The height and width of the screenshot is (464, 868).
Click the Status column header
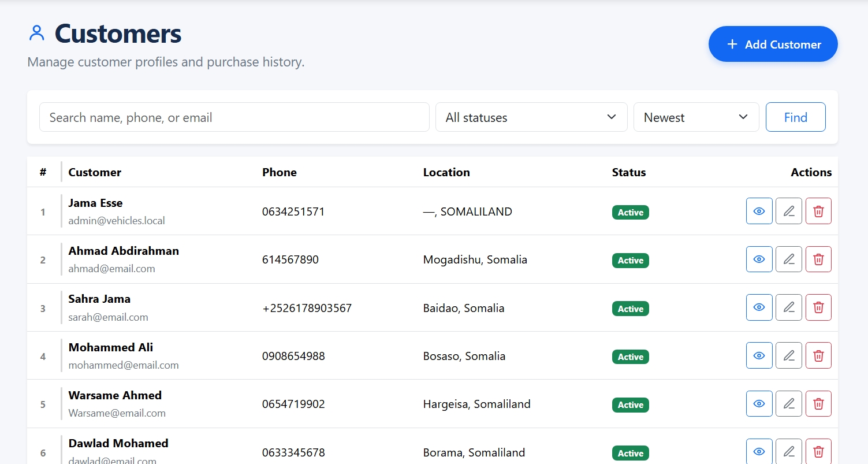[629, 172]
